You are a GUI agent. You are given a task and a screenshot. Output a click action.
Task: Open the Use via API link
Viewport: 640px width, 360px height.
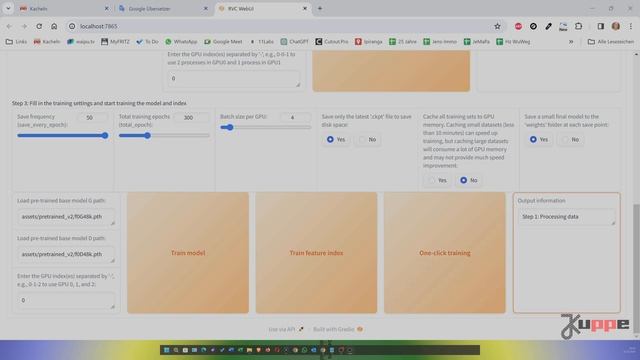click(286, 329)
